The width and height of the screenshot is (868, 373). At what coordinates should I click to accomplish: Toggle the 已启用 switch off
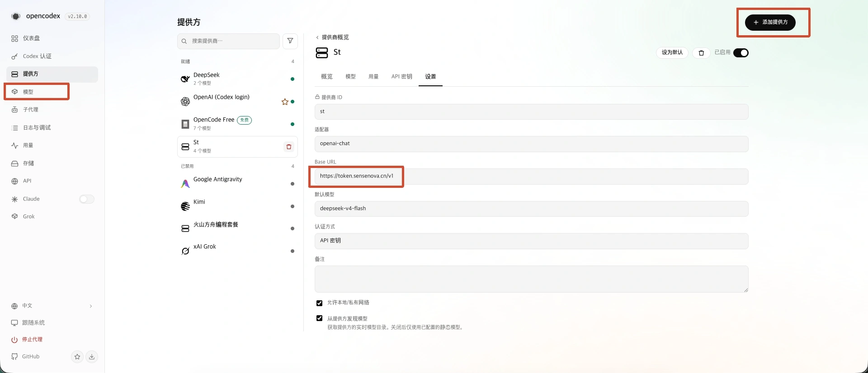tap(741, 53)
